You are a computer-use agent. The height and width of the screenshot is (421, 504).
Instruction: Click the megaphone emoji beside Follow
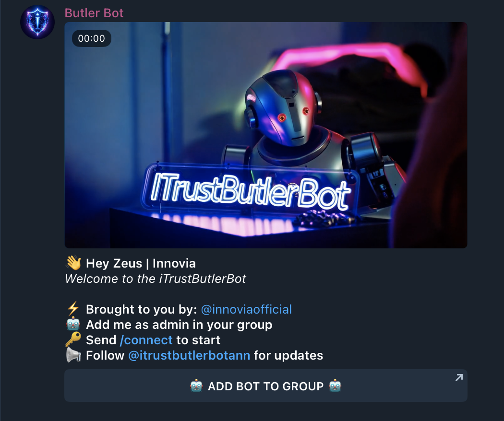pyautogui.click(x=73, y=355)
